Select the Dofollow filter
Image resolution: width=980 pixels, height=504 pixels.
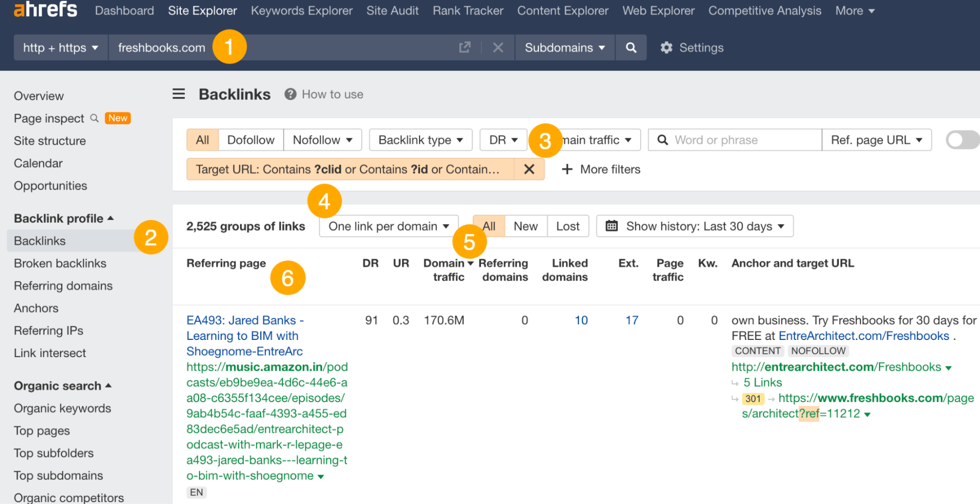[x=251, y=140]
